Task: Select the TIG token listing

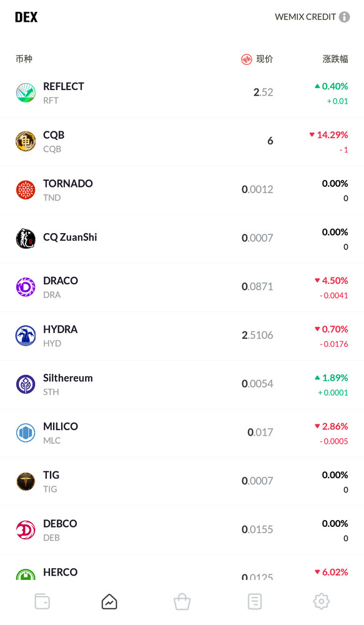Action: pos(182,482)
